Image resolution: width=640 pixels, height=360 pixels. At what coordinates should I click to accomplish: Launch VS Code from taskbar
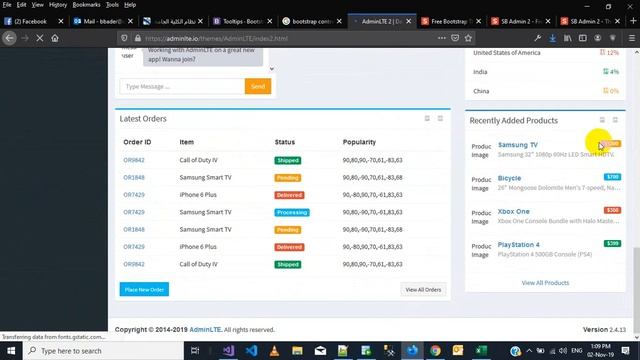[x=251, y=351]
